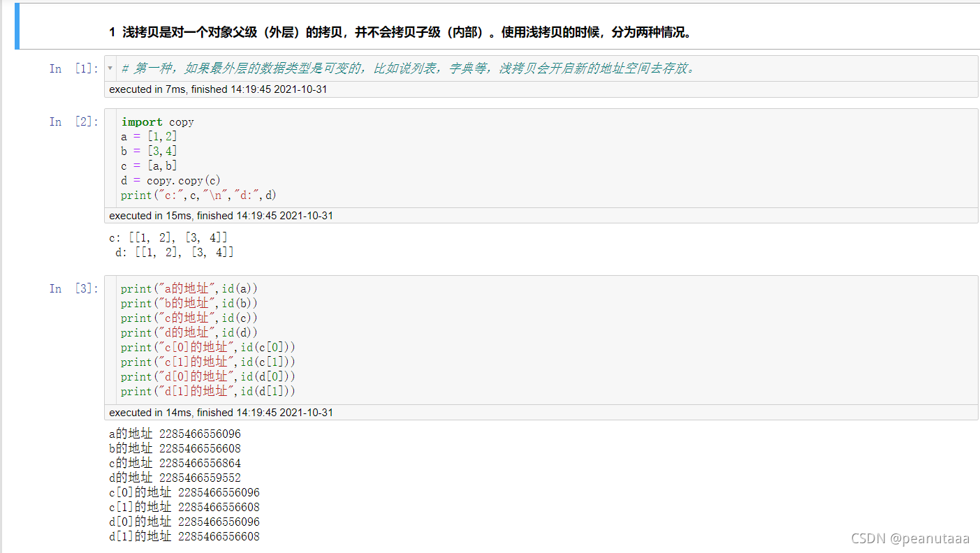Click 'executed in 15ms' timing text
Image resolution: width=980 pixels, height=553 pixels.
click(x=221, y=216)
